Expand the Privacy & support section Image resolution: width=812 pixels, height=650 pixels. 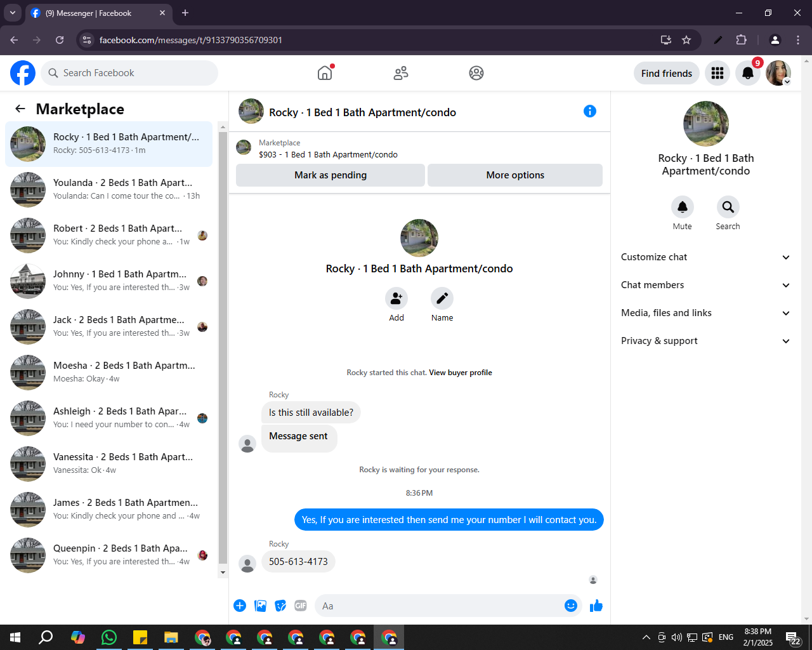click(x=705, y=341)
